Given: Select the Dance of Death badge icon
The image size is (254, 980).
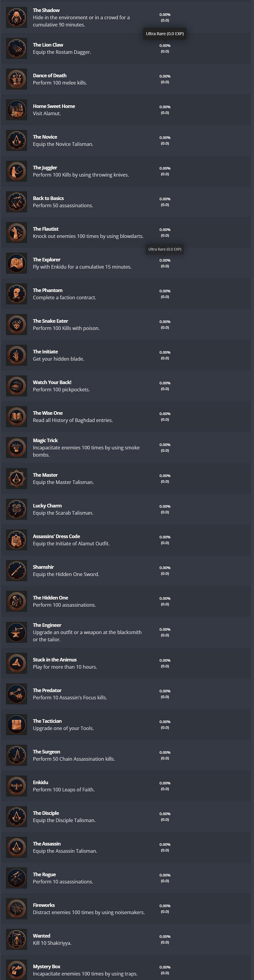Looking at the screenshot, I should click(x=16, y=79).
